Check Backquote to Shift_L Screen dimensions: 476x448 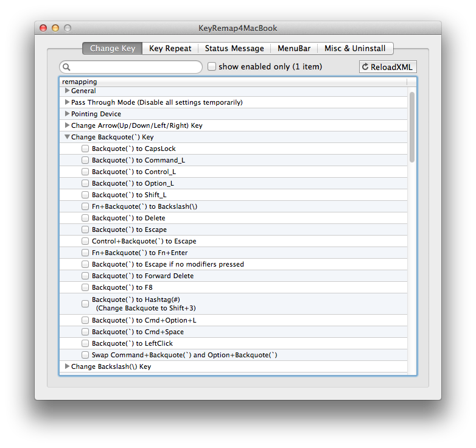coord(85,195)
